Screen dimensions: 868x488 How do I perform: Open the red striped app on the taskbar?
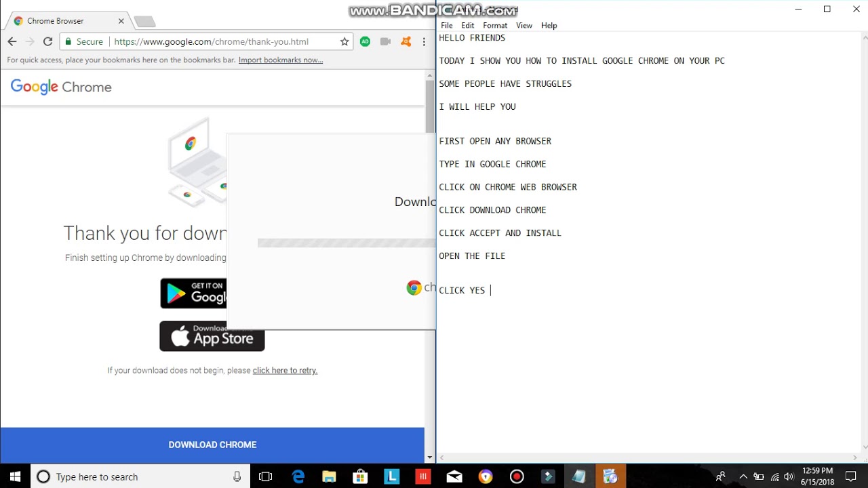(423, 476)
